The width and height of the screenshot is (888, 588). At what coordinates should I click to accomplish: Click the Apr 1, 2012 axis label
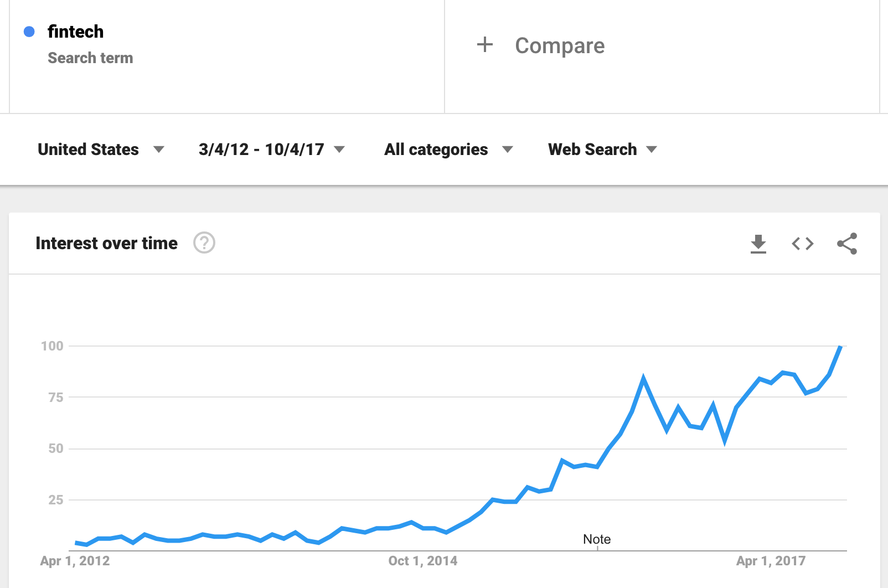click(x=75, y=561)
